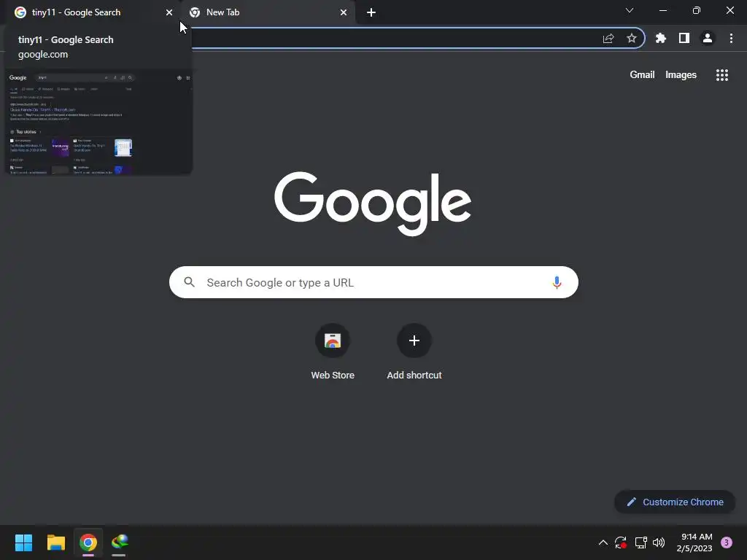Open the Google apps grid
Viewport: 747px width, 560px height.
(722, 75)
